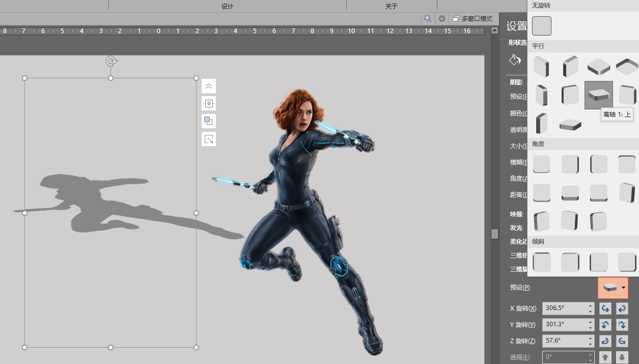Image resolution: width=639 pixels, height=364 pixels.
Task: Open the 关于 tab
Action: tap(391, 6)
